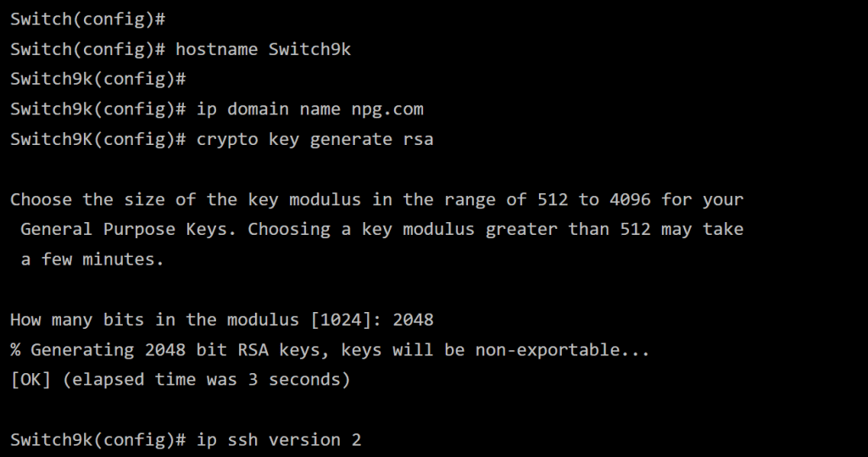The width and height of the screenshot is (868, 457).
Task: Click the 'hostname Switch9k' command text
Action: coord(263,49)
